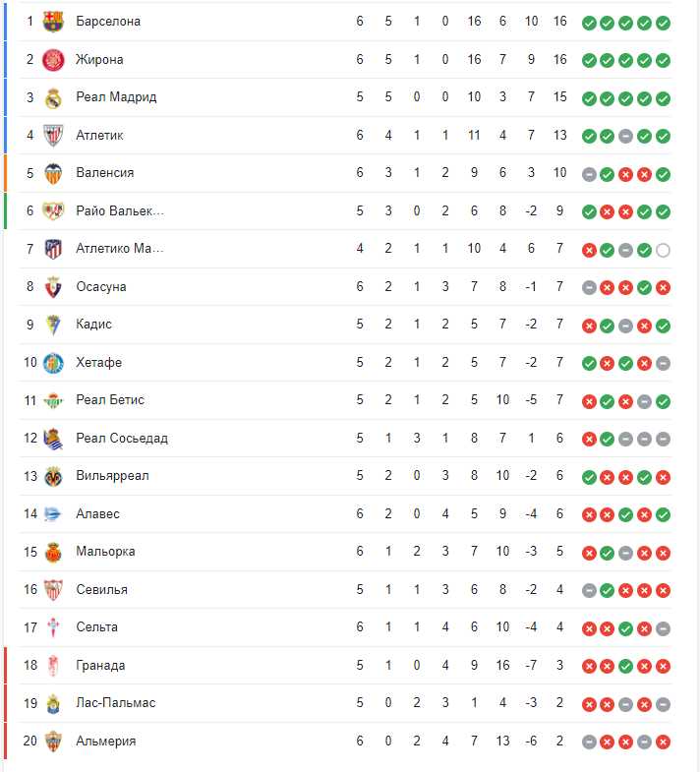Click Valencia's first gray draw indicator

click(x=589, y=175)
